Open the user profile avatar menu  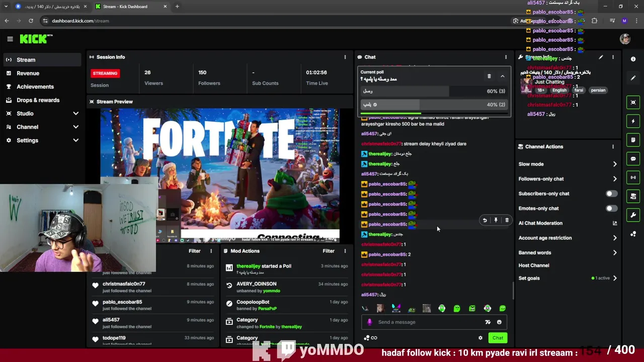coord(625,39)
